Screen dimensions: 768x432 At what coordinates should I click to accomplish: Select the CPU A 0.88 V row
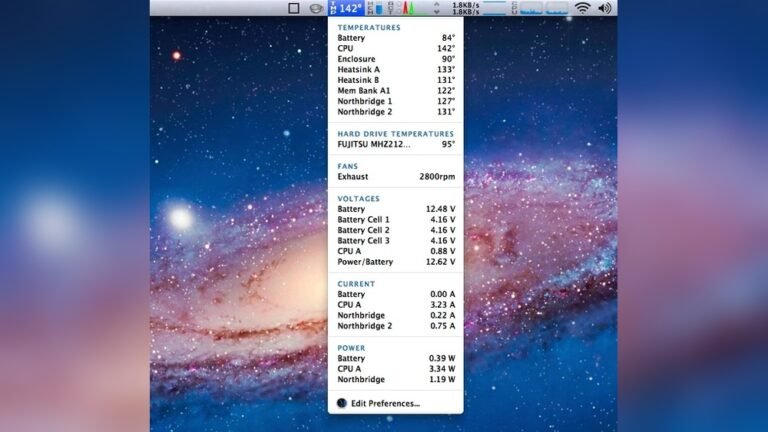click(396, 251)
